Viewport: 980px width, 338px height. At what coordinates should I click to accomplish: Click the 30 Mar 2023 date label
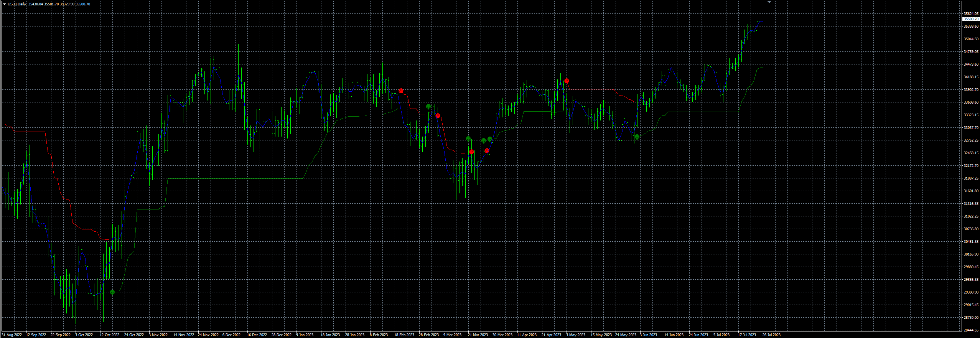[x=502, y=335]
